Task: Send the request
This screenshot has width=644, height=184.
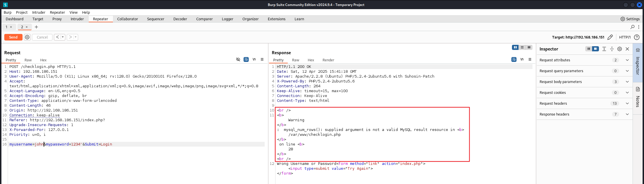Action: tap(13, 37)
